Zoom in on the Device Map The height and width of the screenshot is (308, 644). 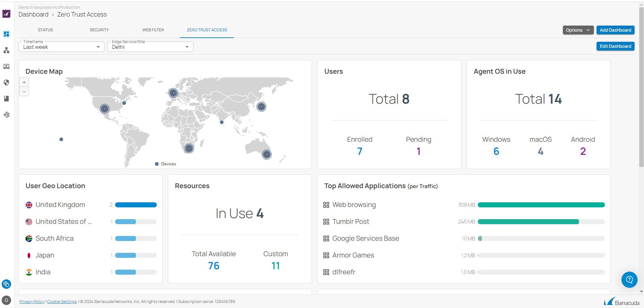pyautogui.click(x=24, y=82)
